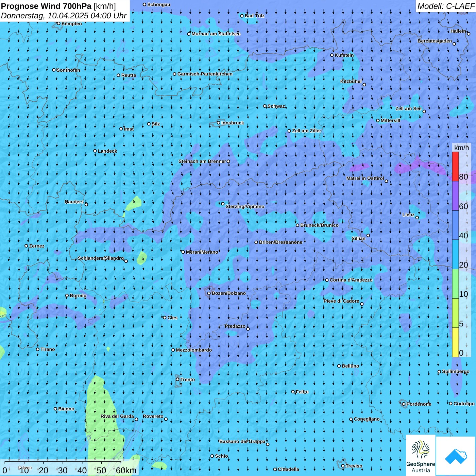The image size is (476, 476).
Task: Select the Treviso label
Action: [354, 466]
